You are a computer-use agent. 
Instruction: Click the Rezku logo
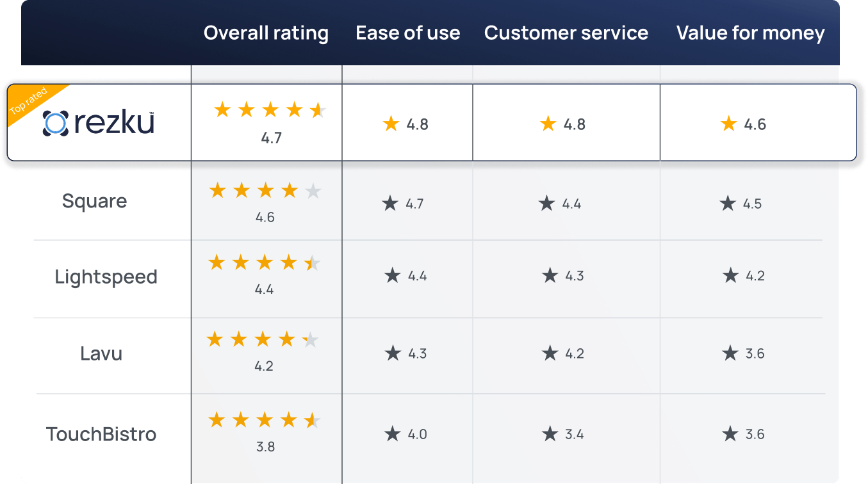(99, 123)
